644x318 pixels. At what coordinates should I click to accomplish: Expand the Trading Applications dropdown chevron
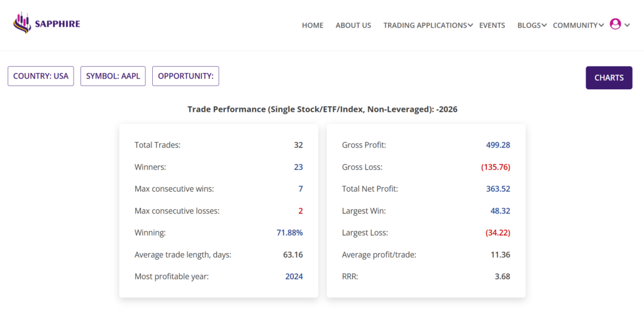point(470,25)
